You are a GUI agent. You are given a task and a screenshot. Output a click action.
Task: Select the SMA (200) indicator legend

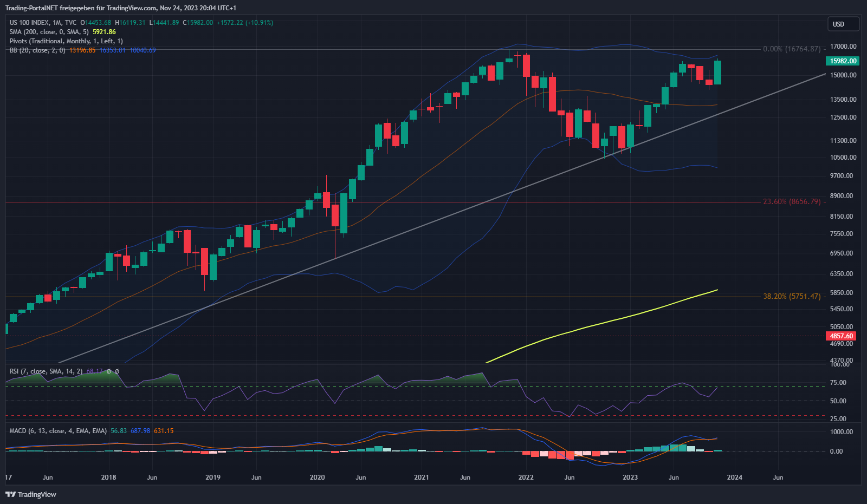(49, 32)
